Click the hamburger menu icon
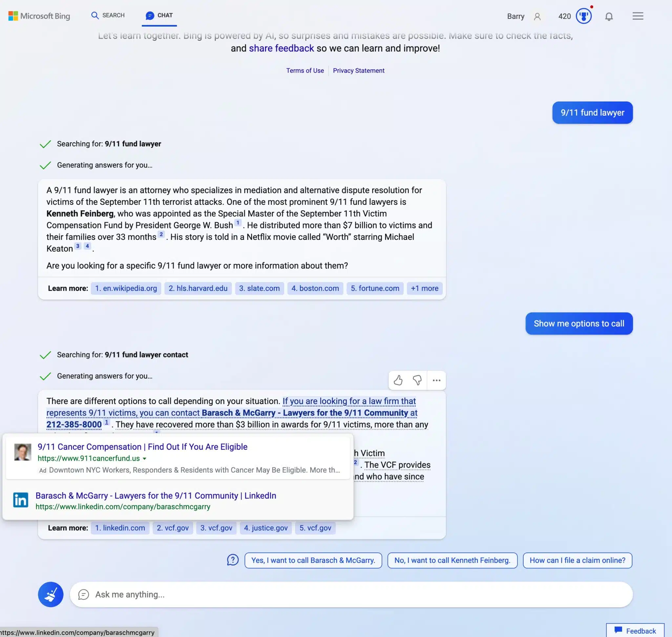672x637 pixels. click(x=638, y=15)
